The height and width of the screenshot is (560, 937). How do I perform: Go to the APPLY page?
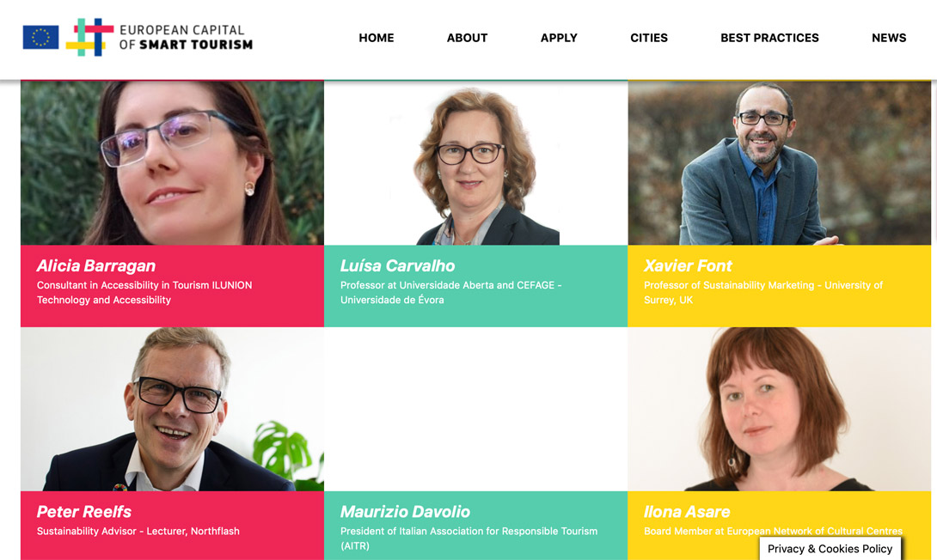(x=559, y=38)
